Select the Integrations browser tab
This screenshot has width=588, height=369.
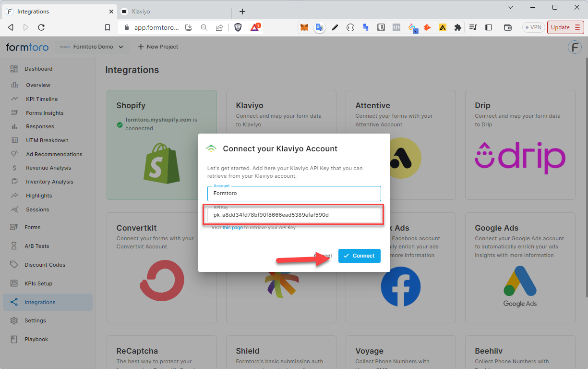tap(59, 12)
